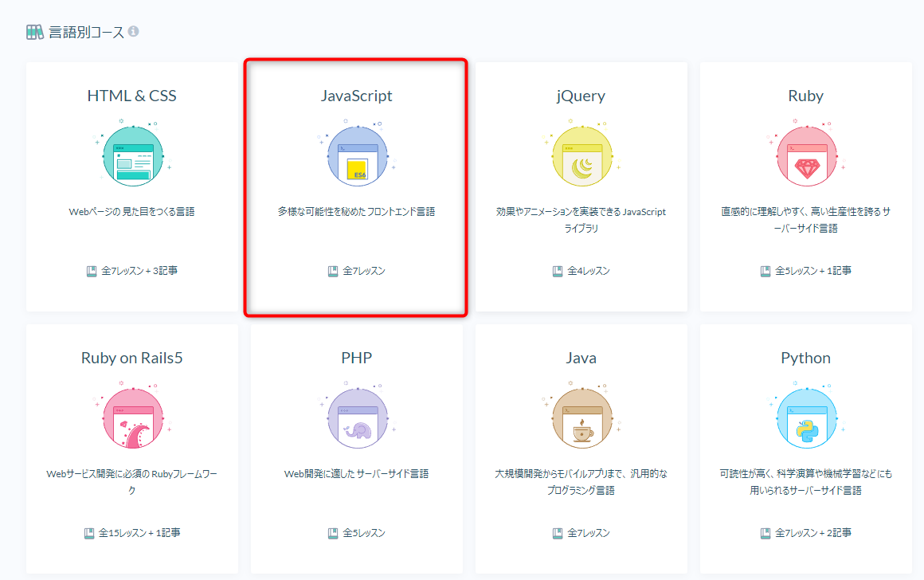Click the lesson count 全5レッスン＋1記事
Viewport: 924px width, 580px height.
click(813, 271)
